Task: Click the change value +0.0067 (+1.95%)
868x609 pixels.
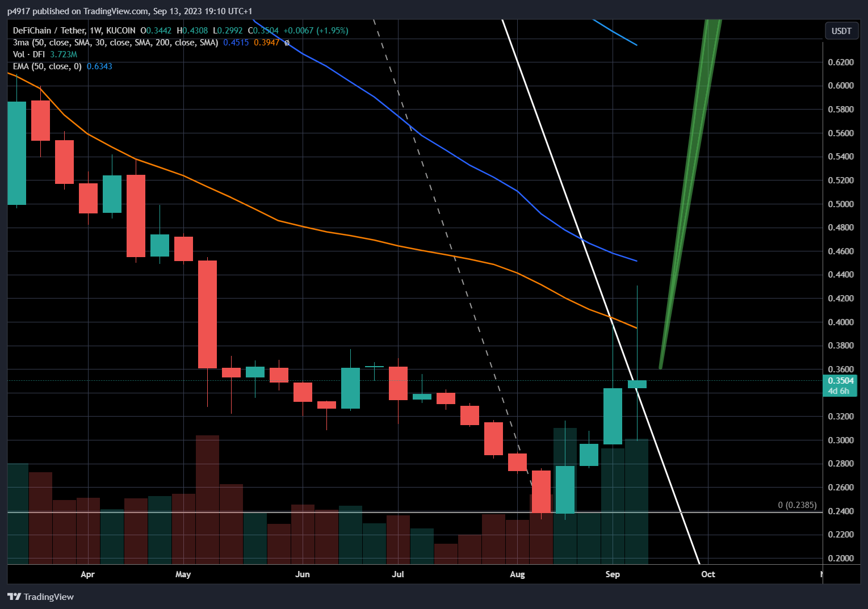Action: (316, 31)
